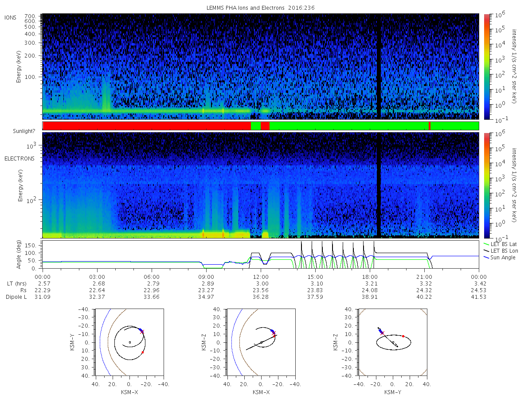Click the "LT (hrs)" row label
This screenshot has width=532, height=399.
17,283
